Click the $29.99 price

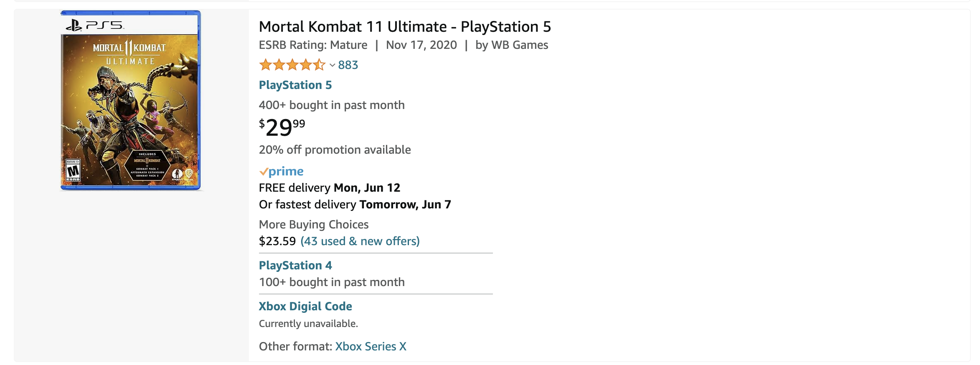(282, 127)
